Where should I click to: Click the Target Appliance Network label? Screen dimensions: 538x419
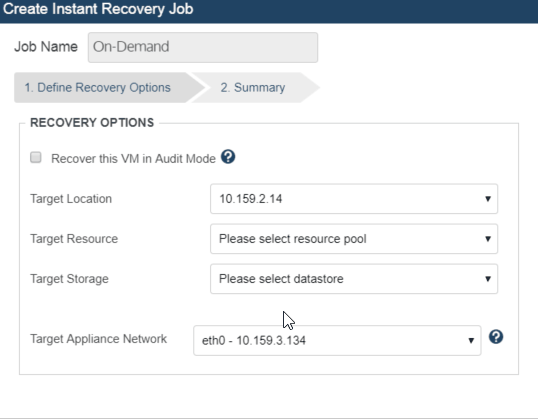click(98, 339)
